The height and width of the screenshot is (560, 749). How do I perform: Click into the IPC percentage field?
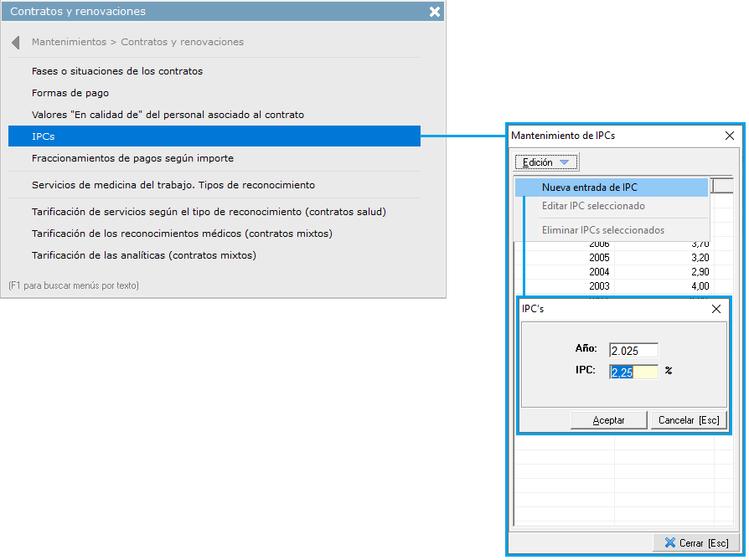(x=633, y=372)
